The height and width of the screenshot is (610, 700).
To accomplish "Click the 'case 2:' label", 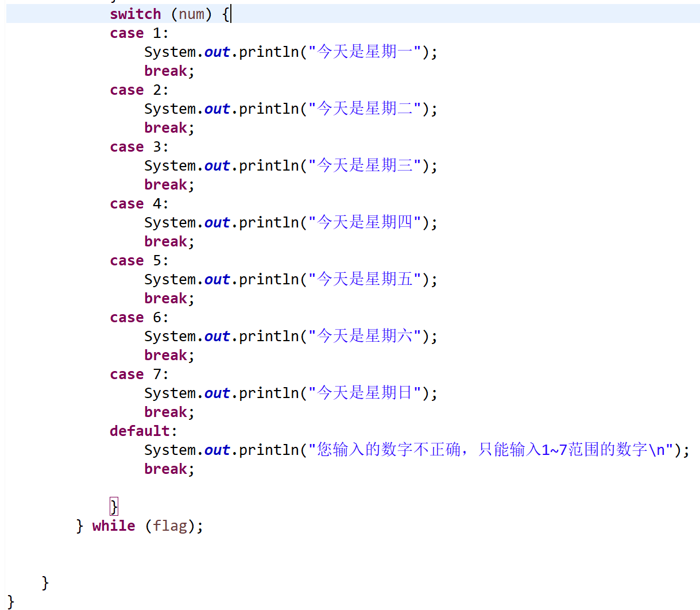I will tap(139, 90).
